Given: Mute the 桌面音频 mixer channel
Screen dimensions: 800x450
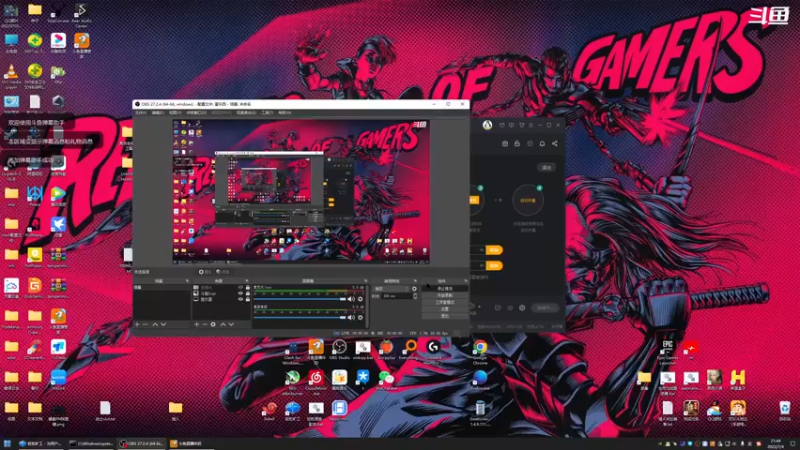Looking at the screenshot, I should coord(351,318).
